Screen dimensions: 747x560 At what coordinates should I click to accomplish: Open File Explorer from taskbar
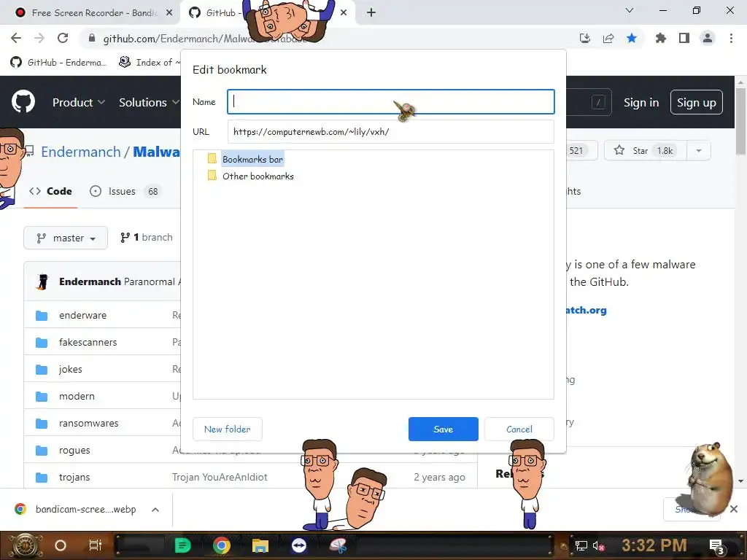pos(260,545)
